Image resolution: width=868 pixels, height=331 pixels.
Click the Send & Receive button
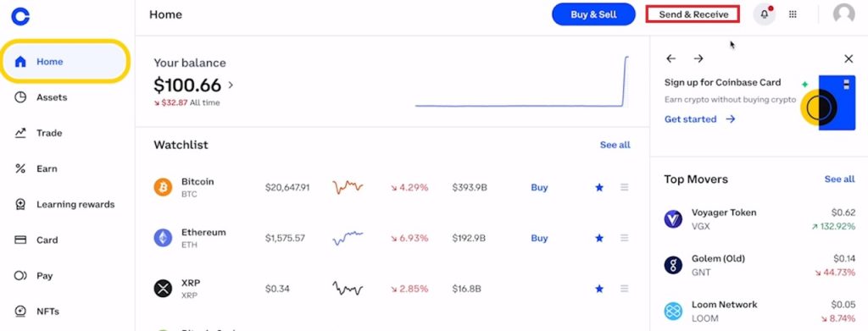click(x=693, y=14)
